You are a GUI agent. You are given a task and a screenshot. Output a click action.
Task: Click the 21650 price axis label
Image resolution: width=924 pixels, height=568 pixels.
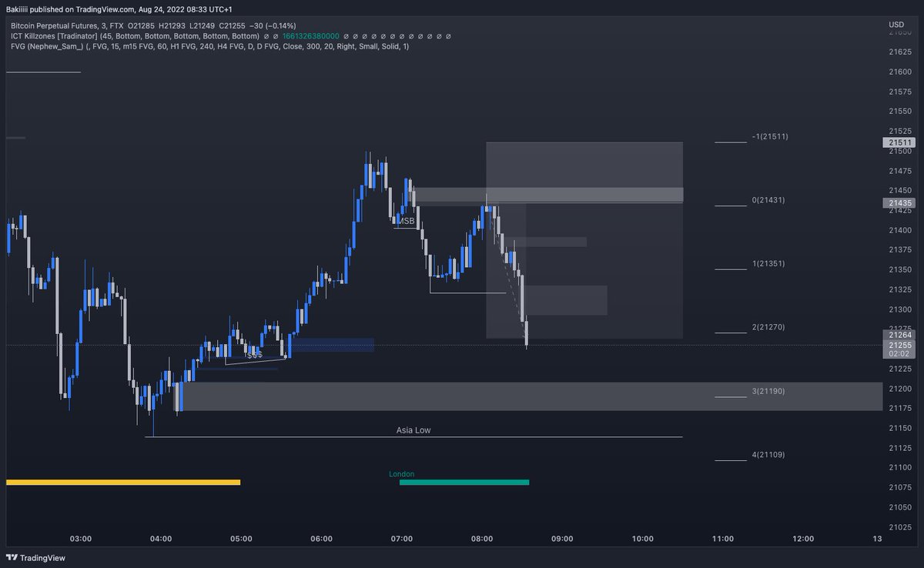900,32
